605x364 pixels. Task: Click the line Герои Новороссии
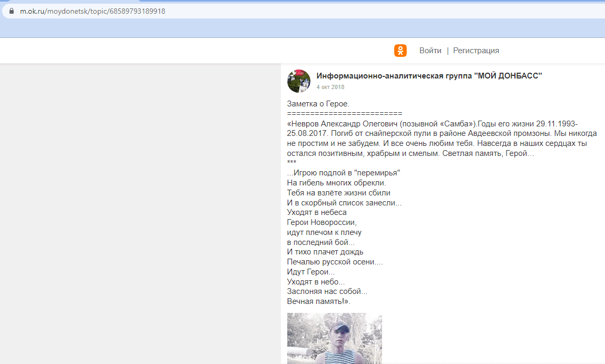pyautogui.click(x=322, y=222)
